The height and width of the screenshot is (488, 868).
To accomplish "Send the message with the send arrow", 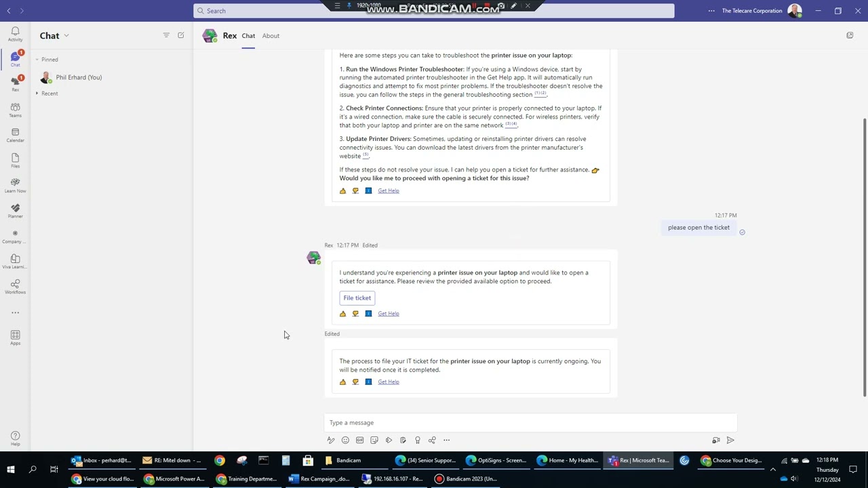I will 730,441.
